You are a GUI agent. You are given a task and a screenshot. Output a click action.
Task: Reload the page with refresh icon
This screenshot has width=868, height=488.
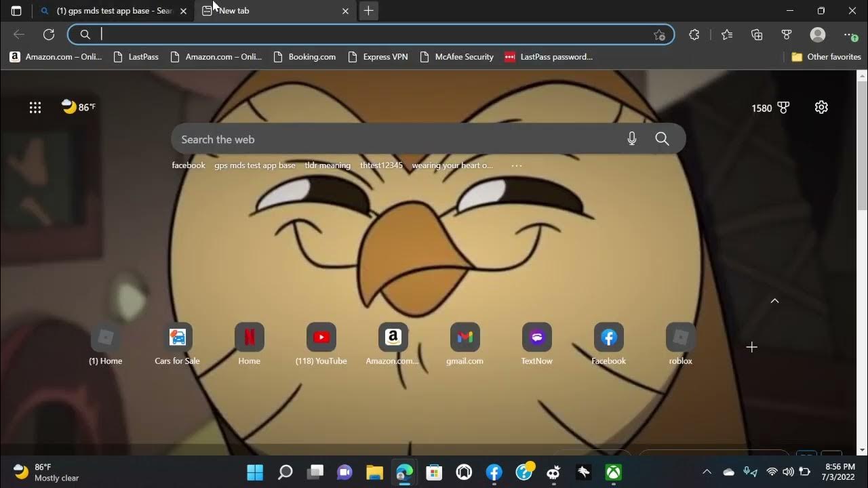click(49, 35)
